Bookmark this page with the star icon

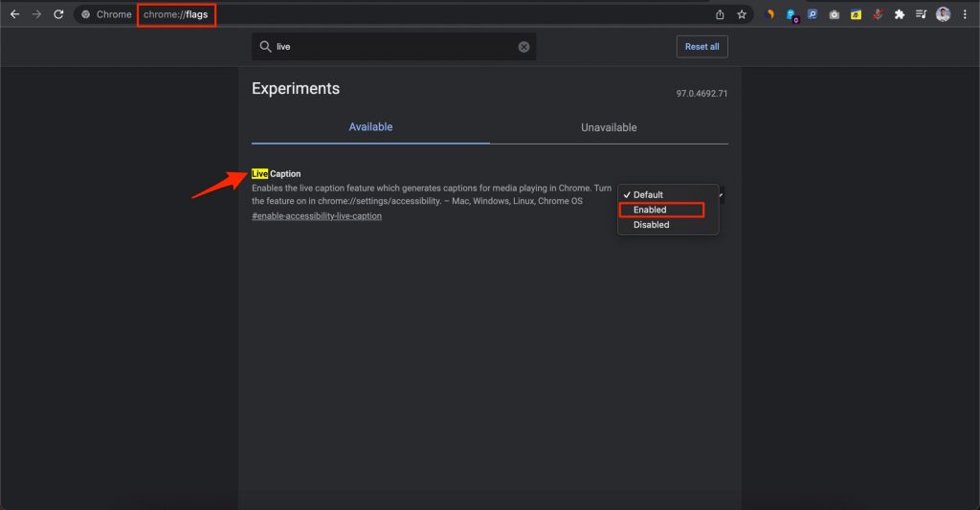coord(742,14)
